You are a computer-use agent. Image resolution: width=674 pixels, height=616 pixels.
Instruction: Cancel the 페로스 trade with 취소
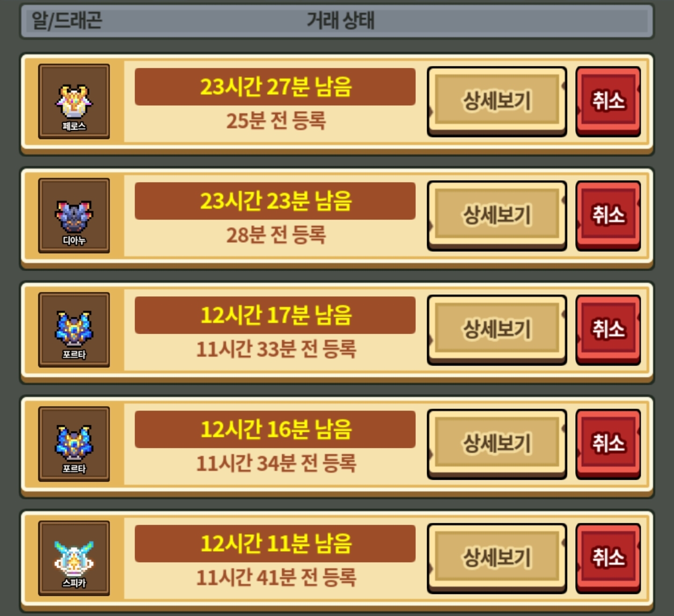(608, 102)
